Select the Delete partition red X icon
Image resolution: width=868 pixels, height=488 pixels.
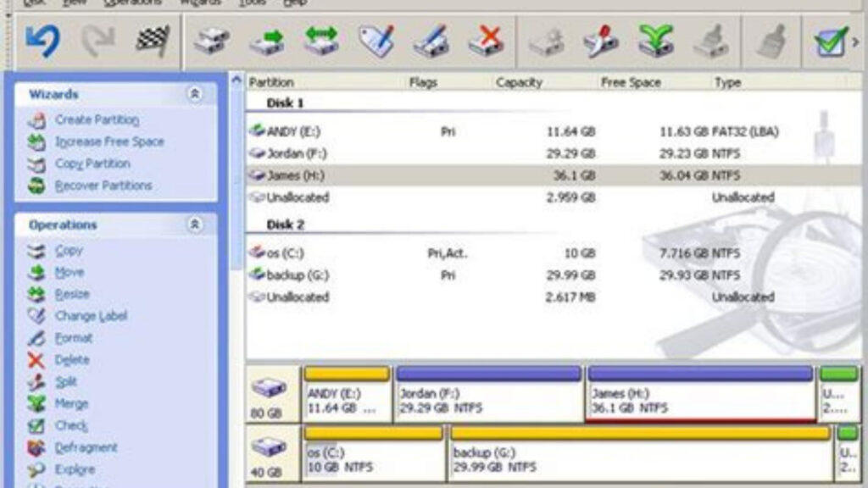tap(487, 40)
